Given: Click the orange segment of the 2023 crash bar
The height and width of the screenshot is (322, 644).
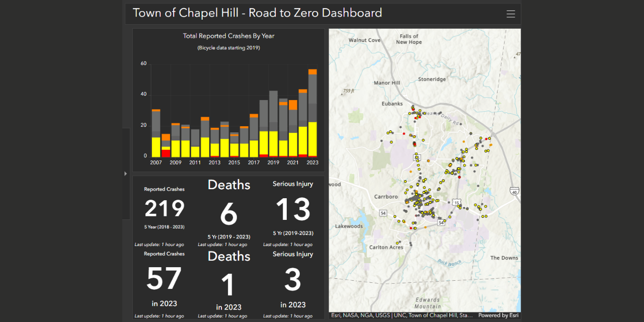Looking at the screenshot, I should 312,72.
